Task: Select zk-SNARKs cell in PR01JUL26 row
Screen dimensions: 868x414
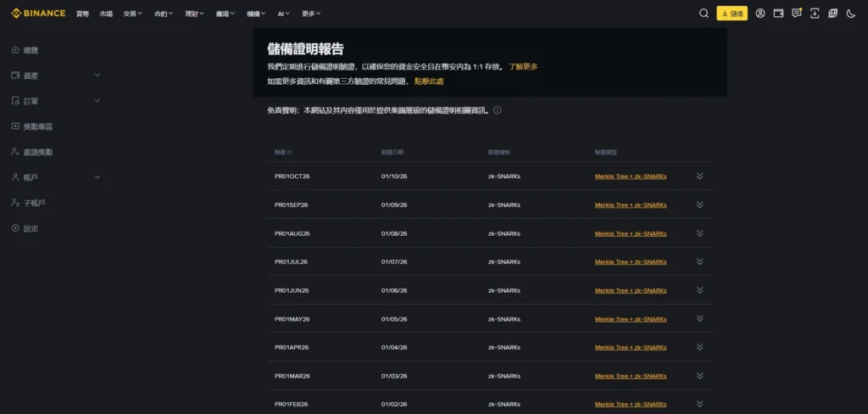Action: point(504,261)
